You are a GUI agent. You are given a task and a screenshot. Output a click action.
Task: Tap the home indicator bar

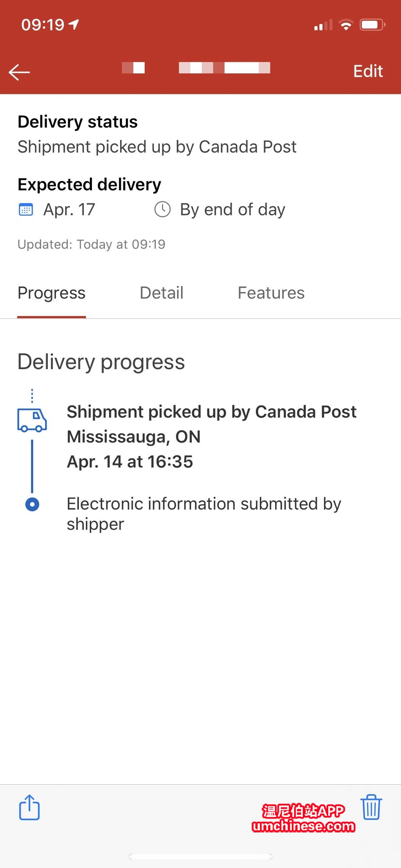click(200, 856)
